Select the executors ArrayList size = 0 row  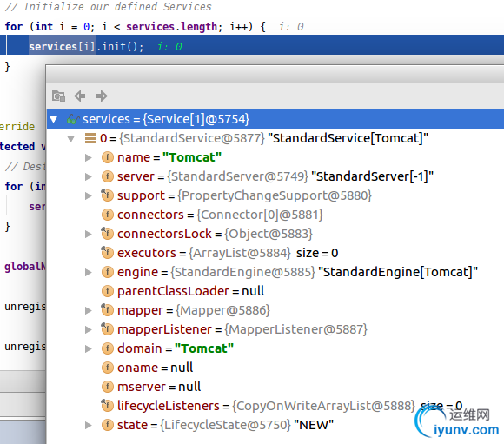coord(275,253)
